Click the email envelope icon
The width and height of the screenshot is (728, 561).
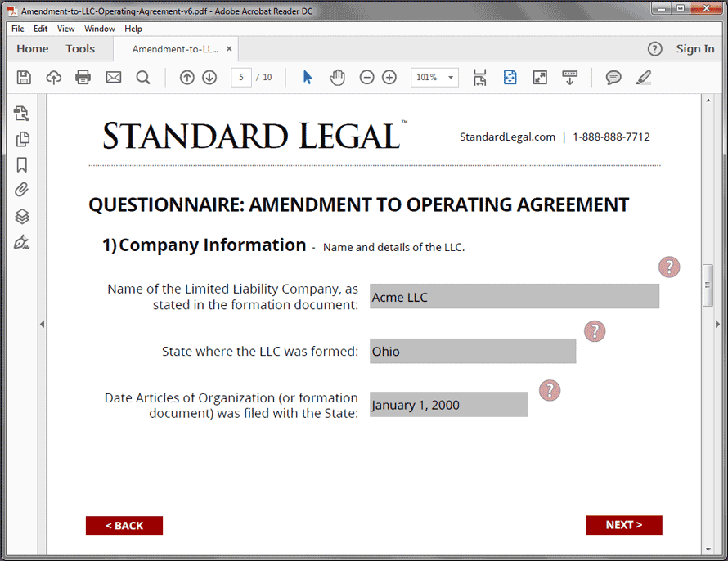point(113,77)
